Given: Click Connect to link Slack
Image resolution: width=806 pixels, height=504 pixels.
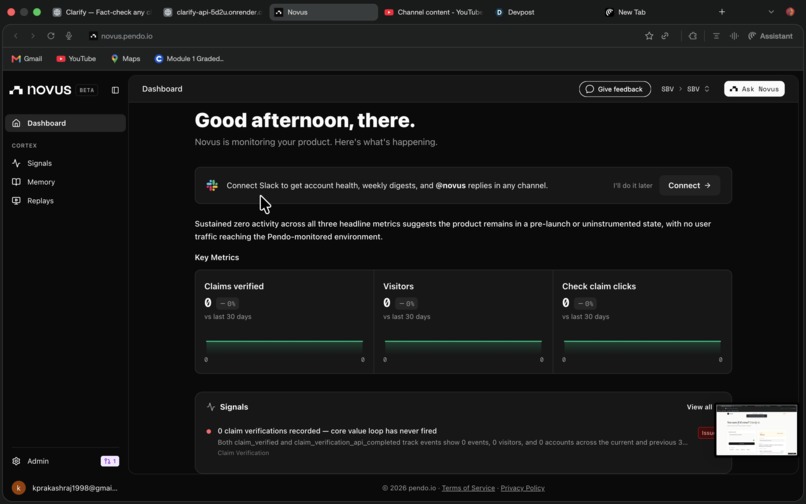Looking at the screenshot, I should (689, 185).
